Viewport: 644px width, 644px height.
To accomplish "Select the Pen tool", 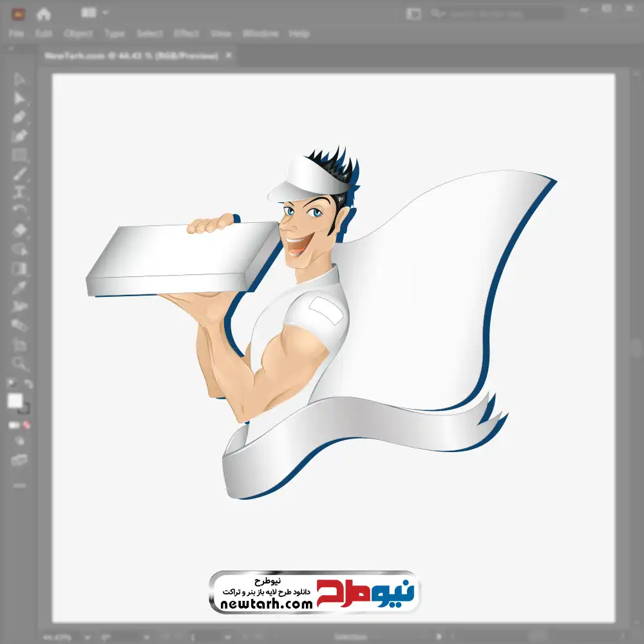I will [x=19, y=117].
